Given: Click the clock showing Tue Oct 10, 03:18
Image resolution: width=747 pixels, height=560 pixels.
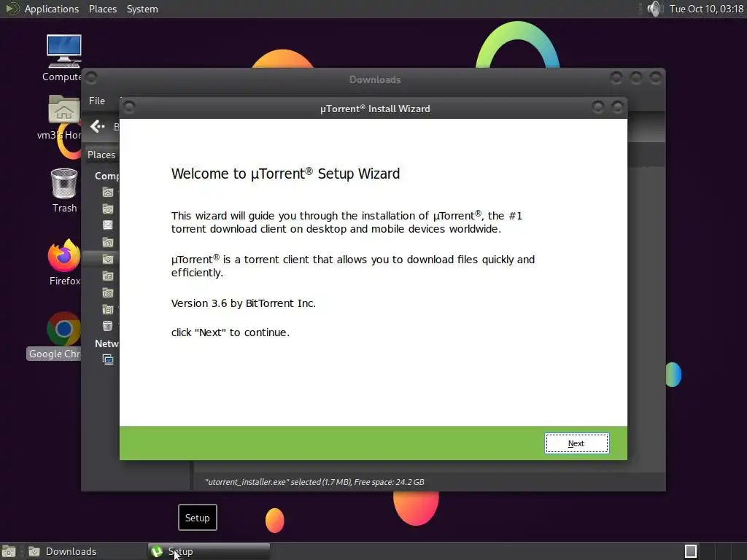Looking at the screenshot, I should [x=706, y=9].
